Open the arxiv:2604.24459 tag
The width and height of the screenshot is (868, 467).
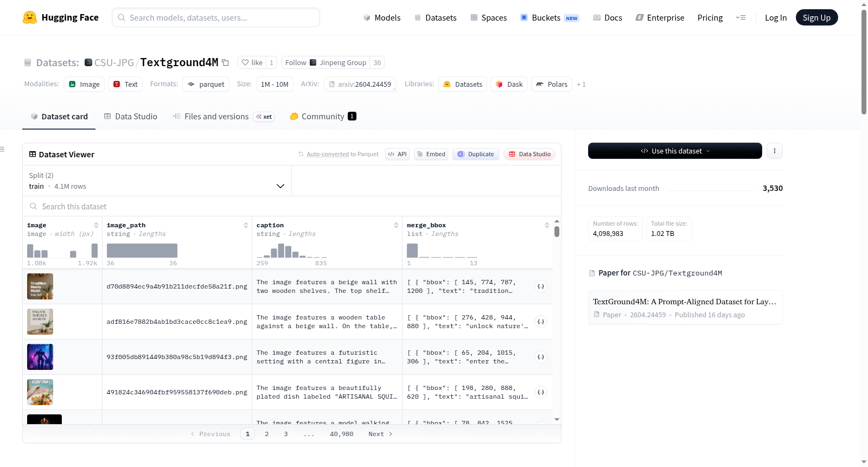coord(360,84)
